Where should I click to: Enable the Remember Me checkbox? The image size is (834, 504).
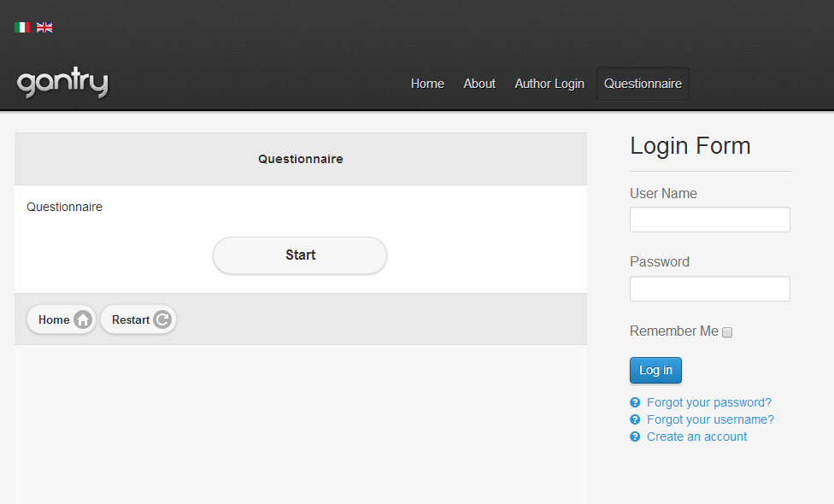(x=727, y=332)
